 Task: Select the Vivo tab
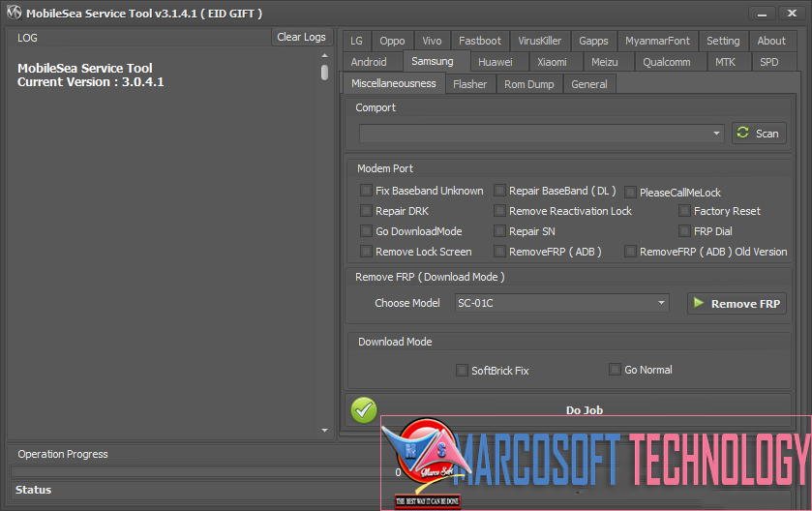(x=432, y=41)
